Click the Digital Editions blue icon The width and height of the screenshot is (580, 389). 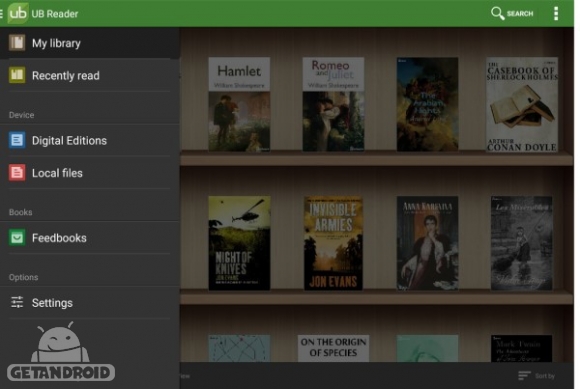pyautogui.click(x=17, y=140)
